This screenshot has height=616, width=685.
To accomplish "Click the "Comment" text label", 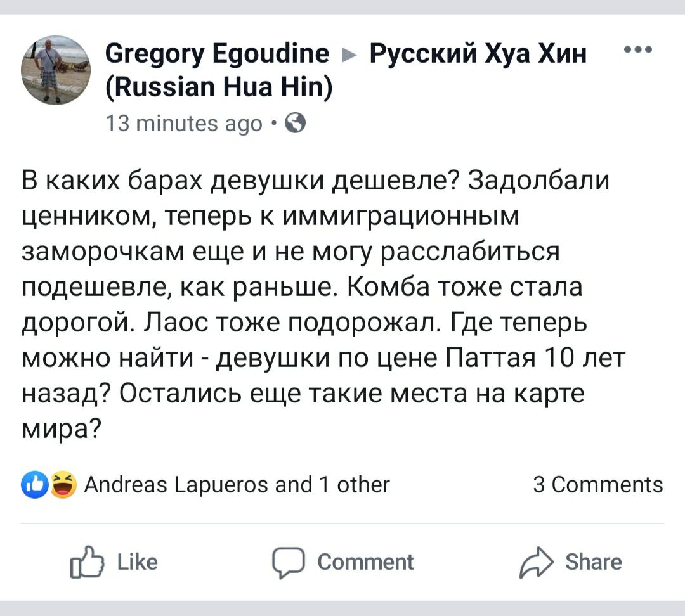I will [365, 562].
